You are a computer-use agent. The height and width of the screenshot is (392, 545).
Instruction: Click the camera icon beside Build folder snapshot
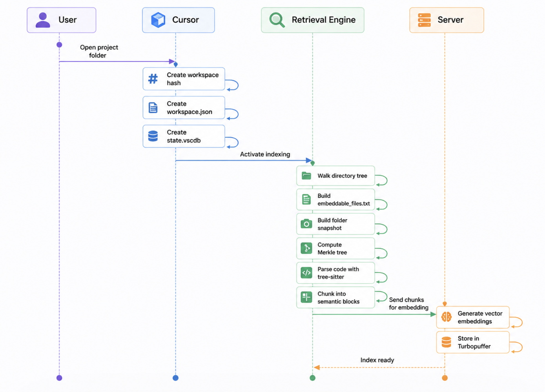coord(306,224)
